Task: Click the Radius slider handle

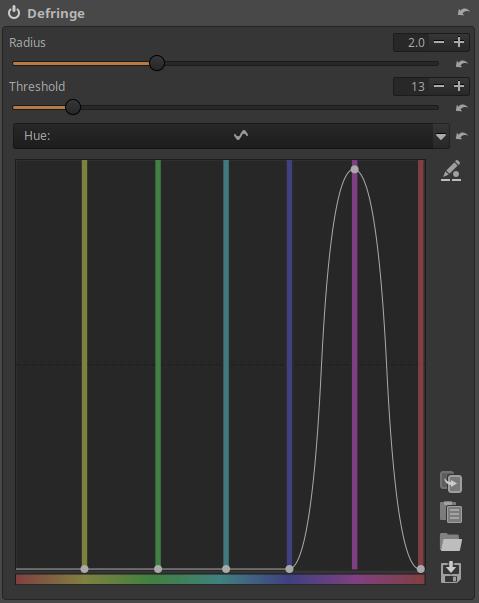Action: [157, 63]
